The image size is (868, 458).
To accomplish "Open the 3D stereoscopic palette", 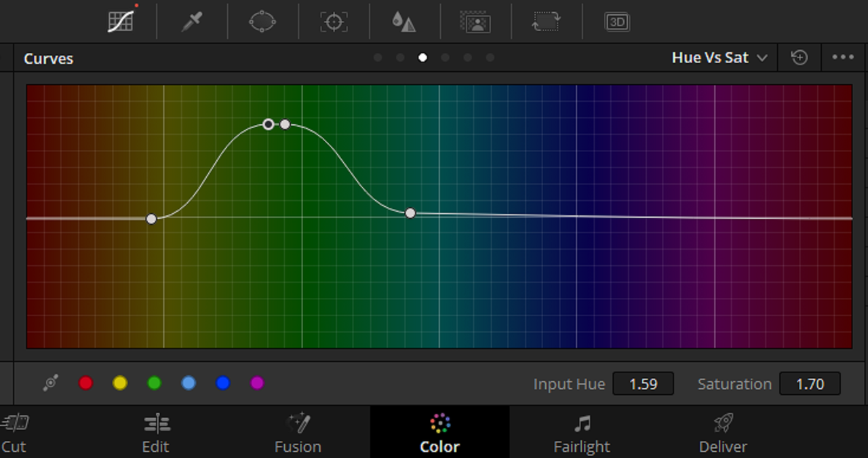I will point(617,22).
